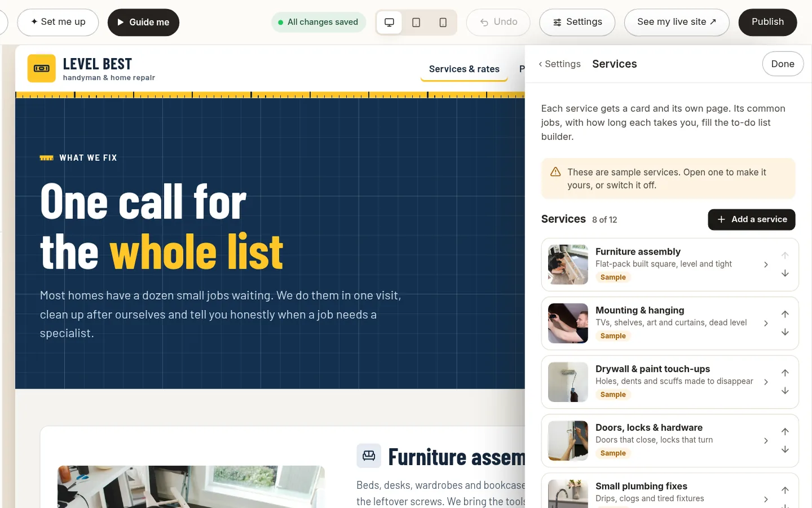This screenshot has height=508, width=812.
Task: Click the "One call for the whole list" headline
Action: pyautogui.click(x=162, y=226)
